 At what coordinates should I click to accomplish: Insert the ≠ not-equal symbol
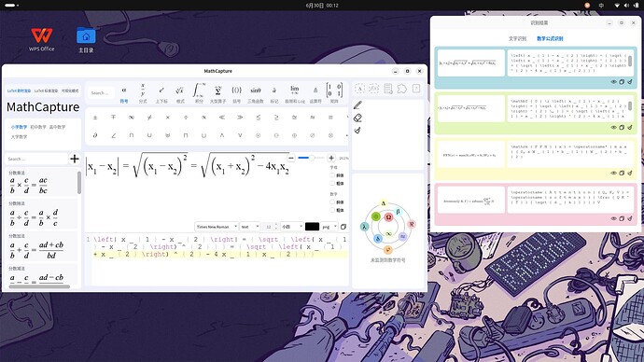pos(149,118)
